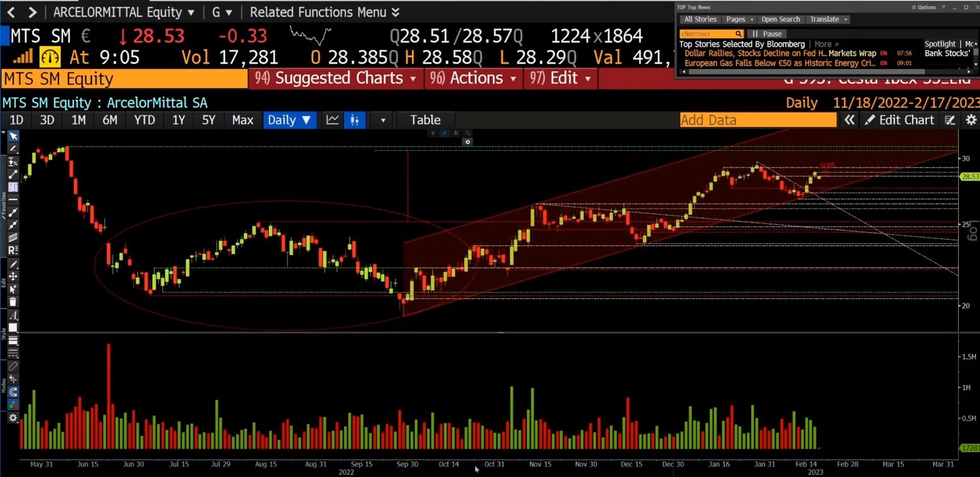Click the move annotation crosshair tool
This screenshot has width=980, height=477.
[x=13, y=277]
